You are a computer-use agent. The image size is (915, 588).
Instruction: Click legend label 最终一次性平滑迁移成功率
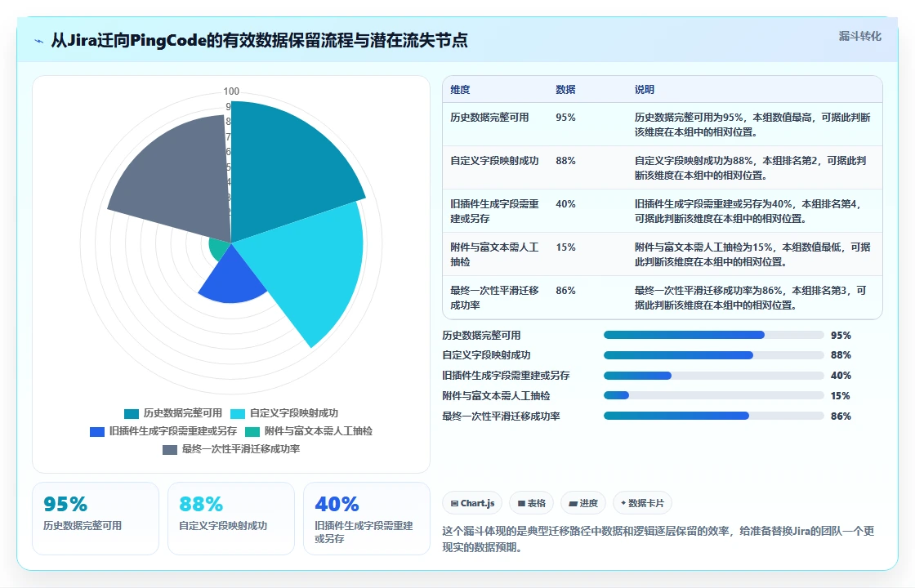(241, 449)
